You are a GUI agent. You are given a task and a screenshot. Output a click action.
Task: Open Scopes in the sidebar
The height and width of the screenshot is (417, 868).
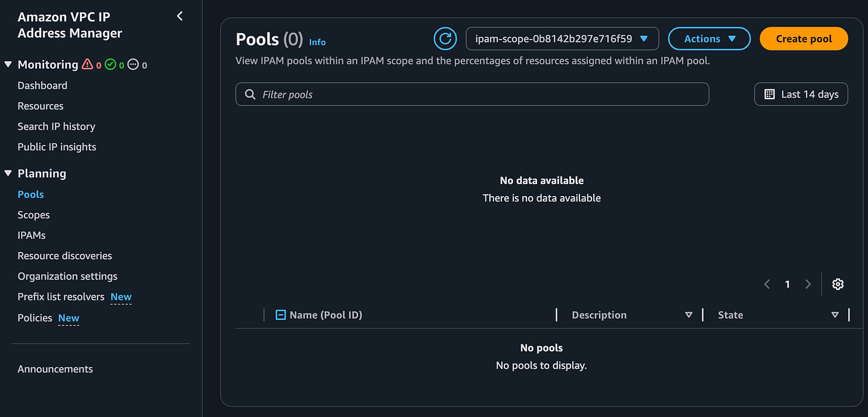coord(34,215)
